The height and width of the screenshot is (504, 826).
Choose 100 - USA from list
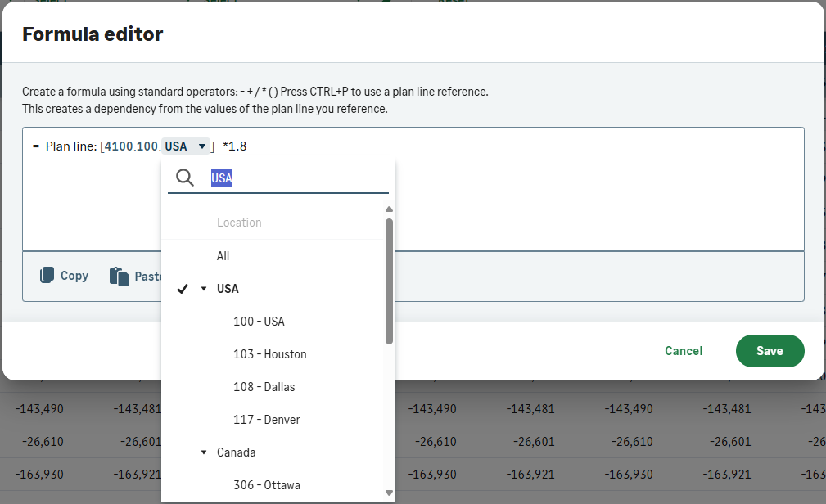[x=259, y=322]
